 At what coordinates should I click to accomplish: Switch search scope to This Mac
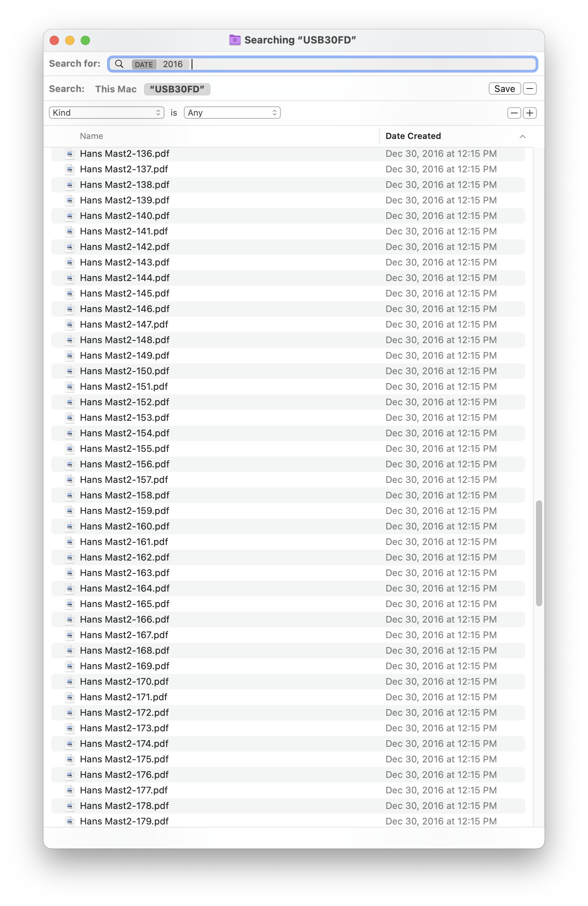(116, 89)
